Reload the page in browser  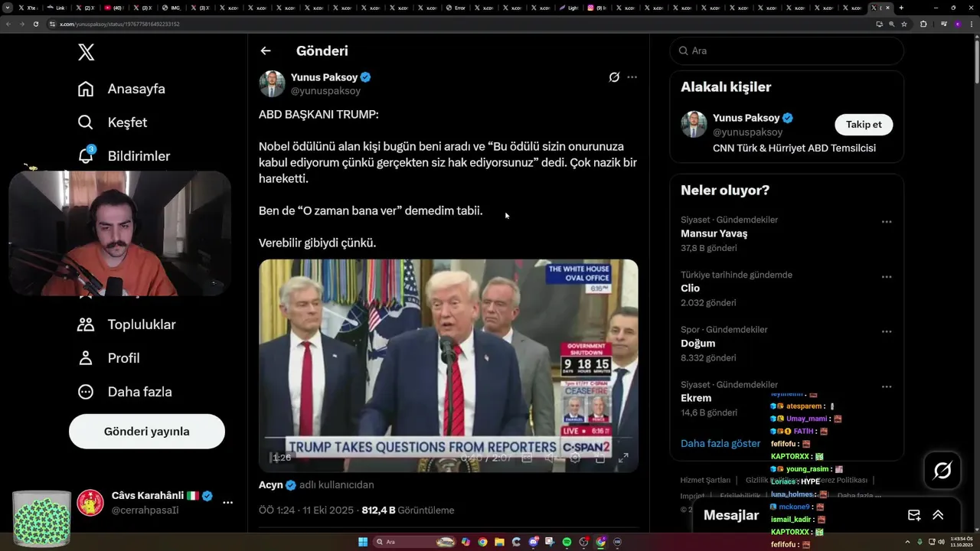tap(35, 24)
